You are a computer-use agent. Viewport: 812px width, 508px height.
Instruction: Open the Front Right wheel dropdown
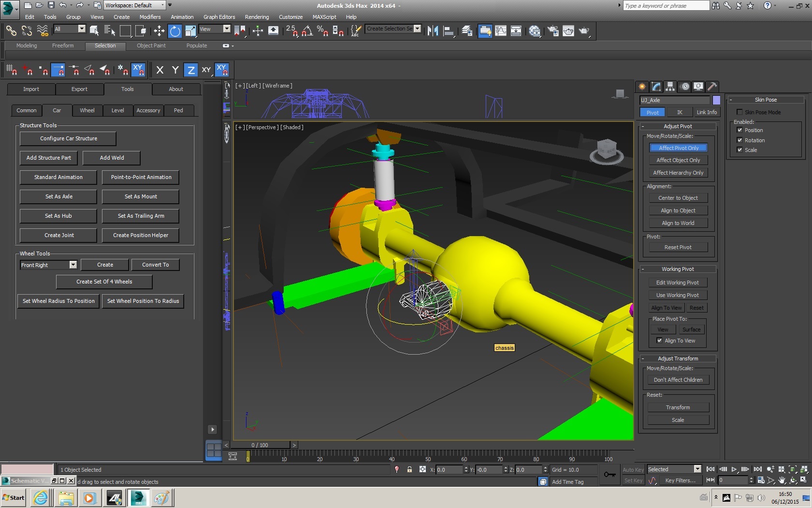73,265
